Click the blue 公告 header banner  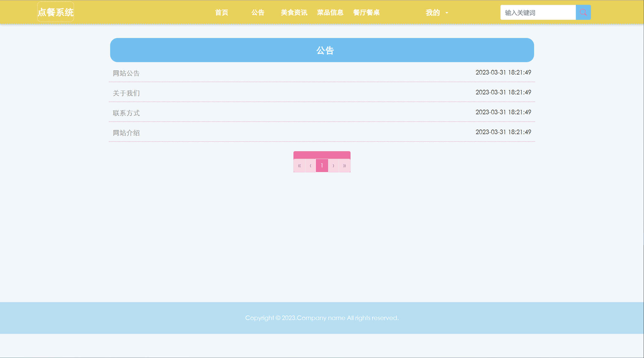pyautogui.click(x=322, y=50)
